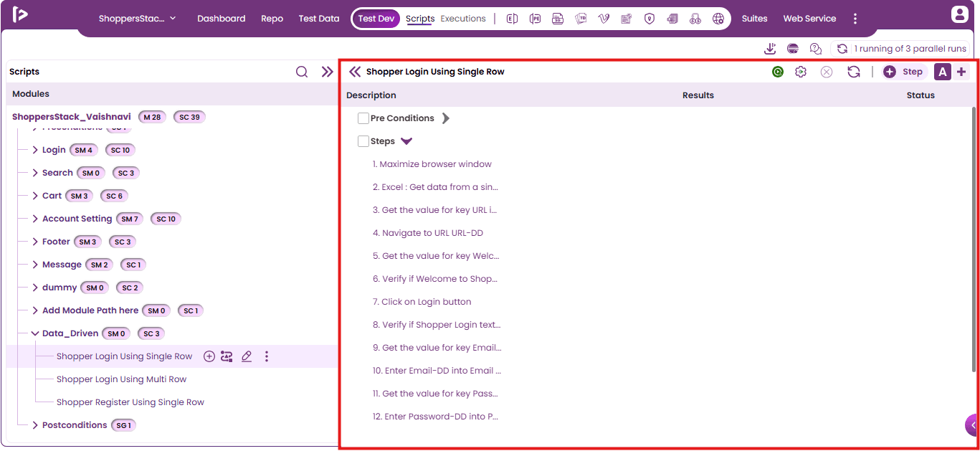Open the Web Service menu
This screenshot has width=980, height=451.
point(810,19)
